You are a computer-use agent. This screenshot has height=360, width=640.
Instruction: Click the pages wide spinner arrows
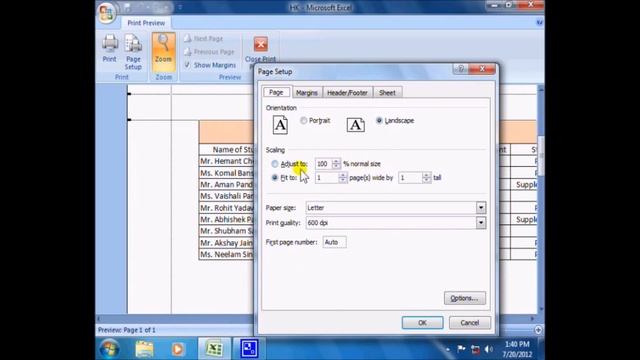342,178
